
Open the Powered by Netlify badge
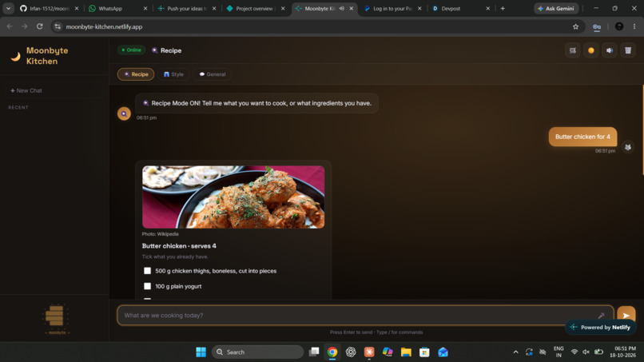pyautogui.click(x=601, y=327)
